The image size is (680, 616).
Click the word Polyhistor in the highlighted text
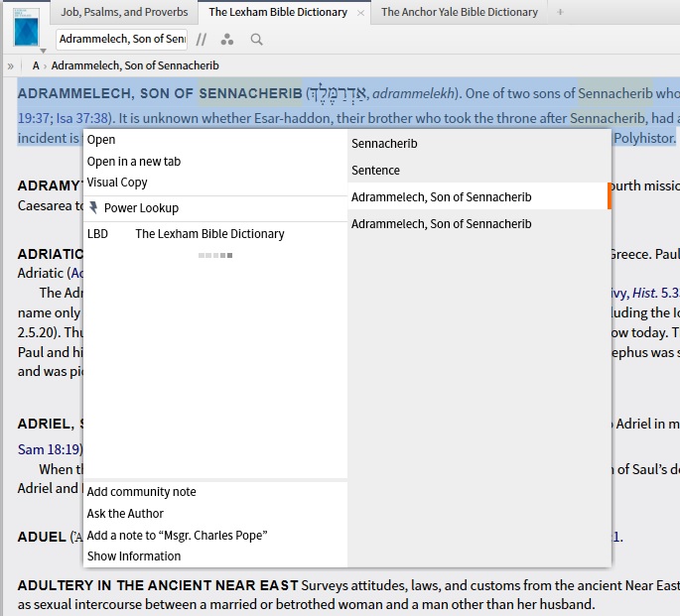644,138
